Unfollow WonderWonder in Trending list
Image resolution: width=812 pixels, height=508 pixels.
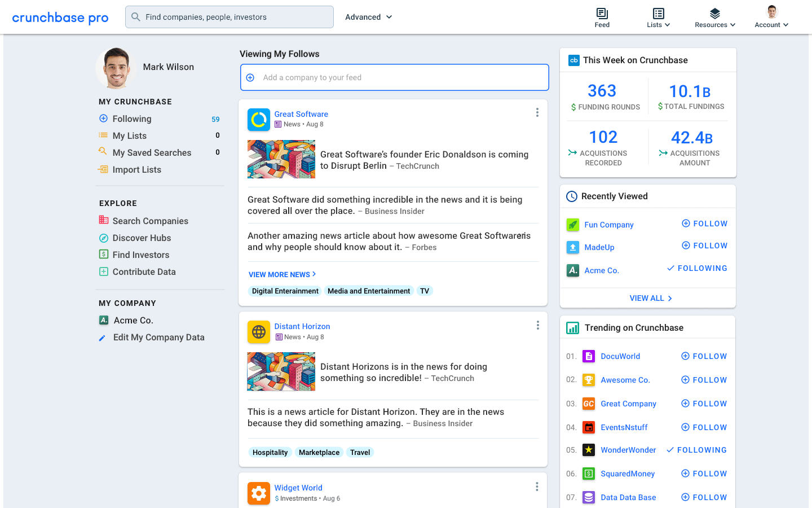[x=696, y=450]
